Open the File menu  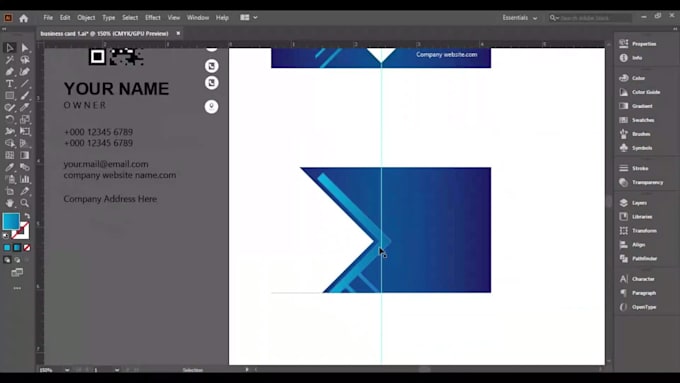pos(48,18)
